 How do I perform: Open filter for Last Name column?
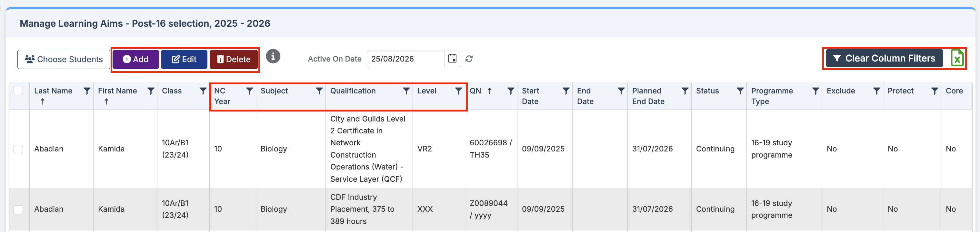(87, 91)
